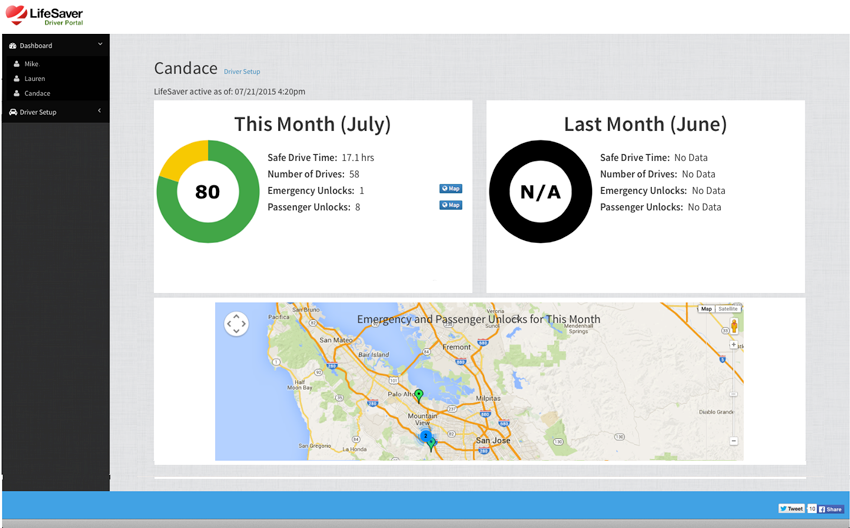Click the blue cluster marker labeled 2
This screenshot has height=528, width=850.
(426, 436)
